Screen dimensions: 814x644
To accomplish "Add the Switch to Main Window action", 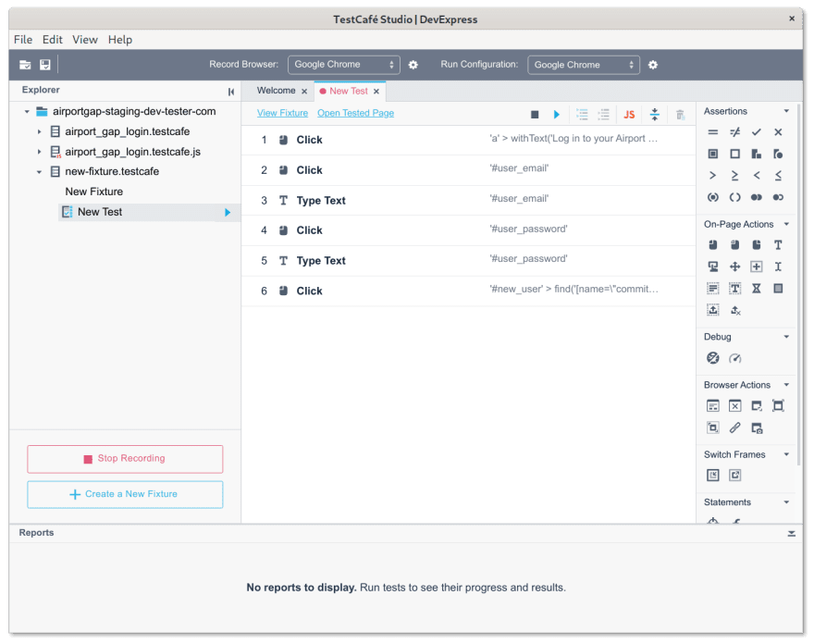I will pos(734,475).
